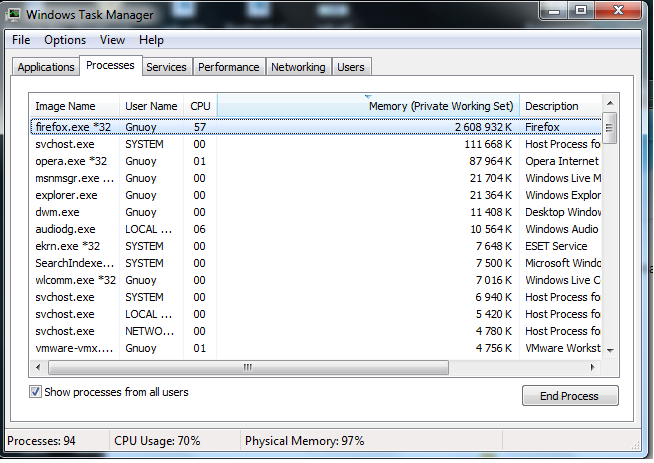Screen dimensions: 654x463
Task: Sort by Memory (Private Working Set) header
Action: pos(368,106)
